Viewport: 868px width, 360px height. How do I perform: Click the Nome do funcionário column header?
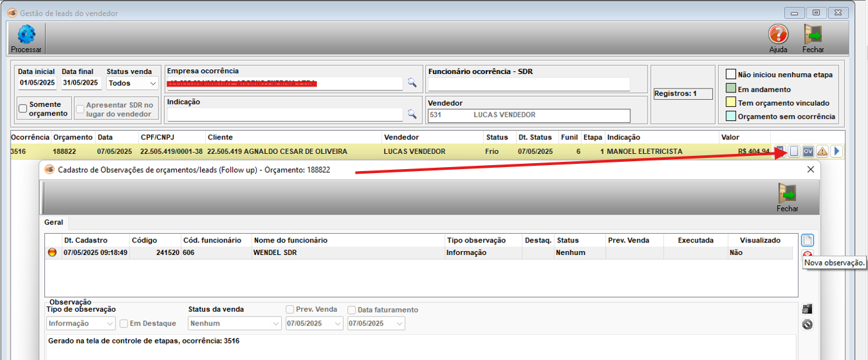(x=290, y=240)
